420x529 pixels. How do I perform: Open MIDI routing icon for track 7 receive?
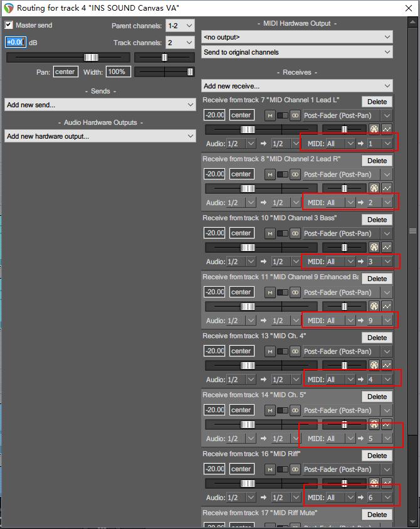374,129
